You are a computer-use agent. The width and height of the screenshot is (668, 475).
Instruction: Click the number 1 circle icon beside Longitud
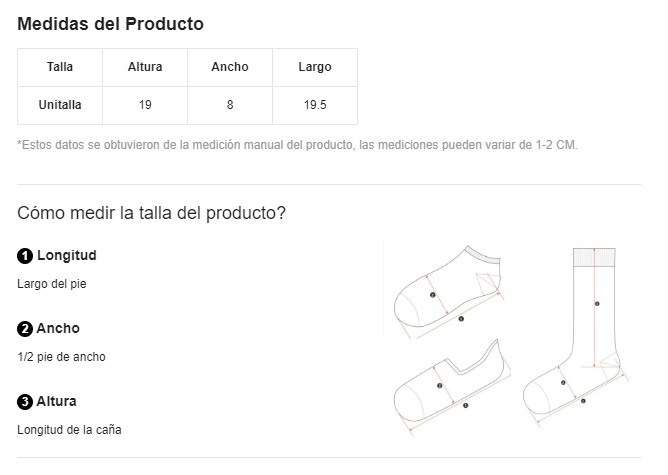tap(25, 256)
